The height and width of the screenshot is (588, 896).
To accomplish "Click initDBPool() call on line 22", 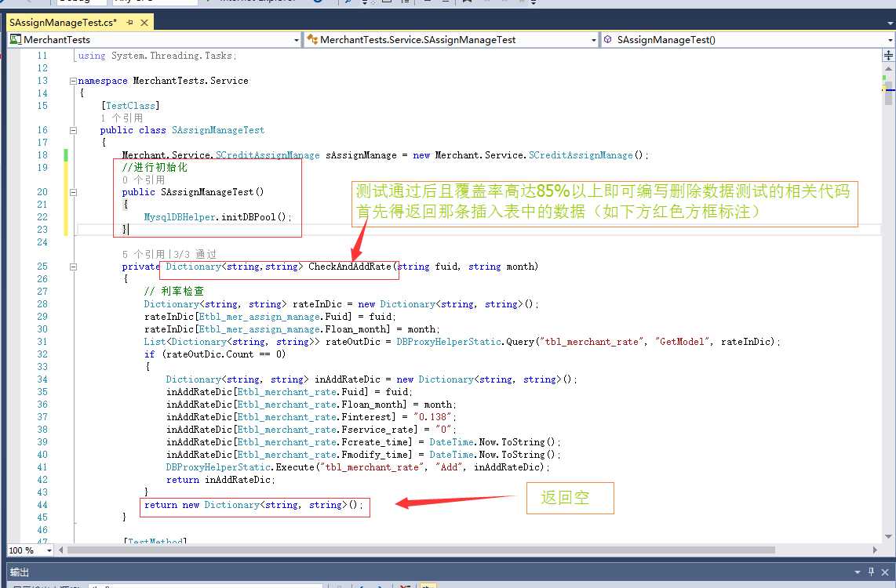I will click(x=255, y=217).
